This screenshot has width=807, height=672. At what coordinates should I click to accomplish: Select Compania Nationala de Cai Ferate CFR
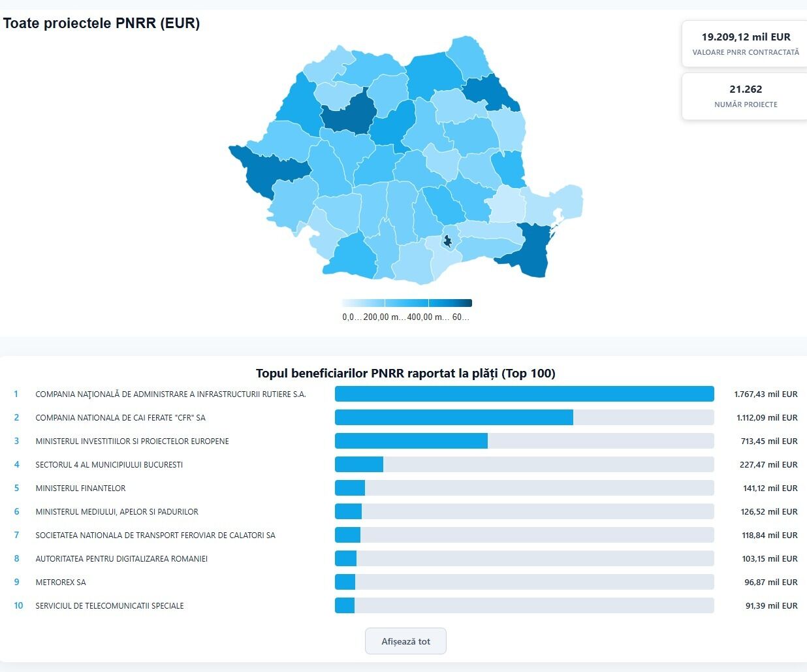click(121, 418)
